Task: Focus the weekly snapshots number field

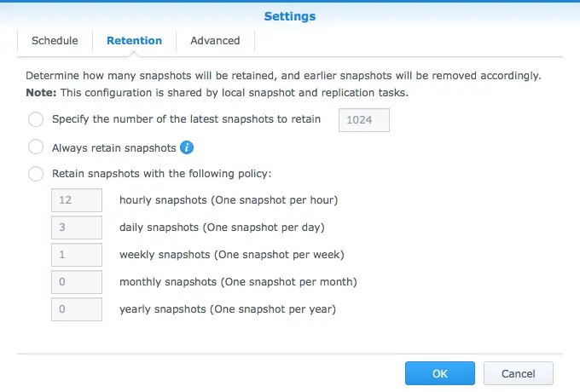Action: click(x=77, y=255)
